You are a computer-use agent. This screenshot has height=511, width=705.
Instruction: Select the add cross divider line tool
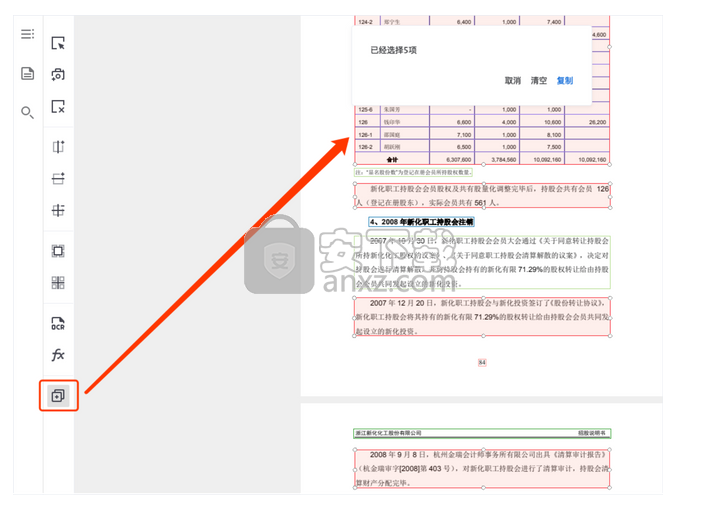click(58, 210)
